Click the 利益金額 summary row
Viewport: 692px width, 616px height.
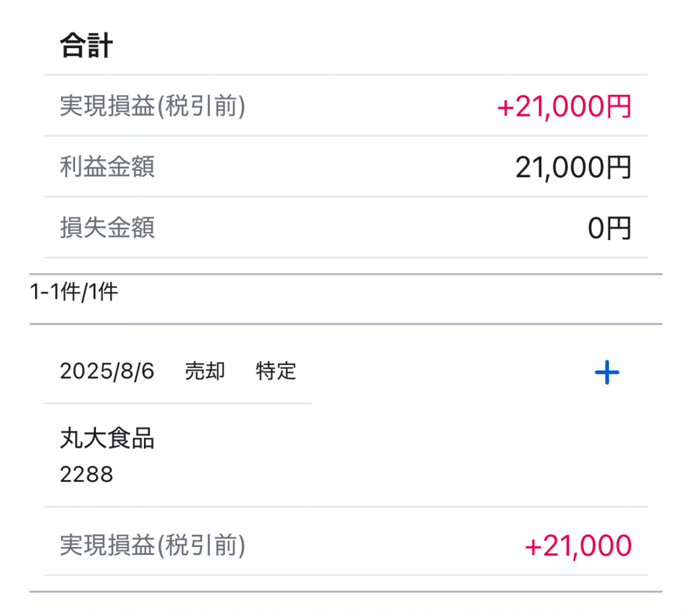click(346, 167)
